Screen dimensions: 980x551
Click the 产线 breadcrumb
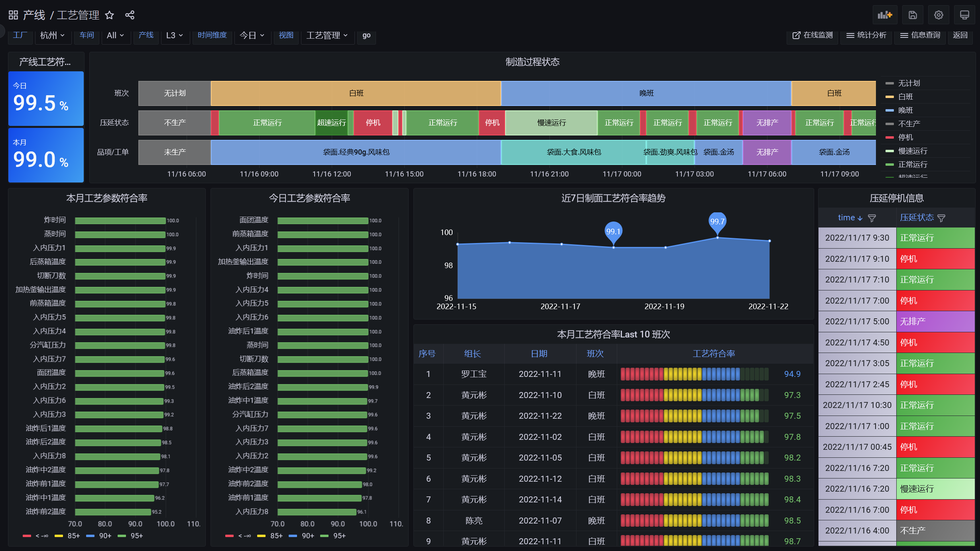[x=34, y=15]
